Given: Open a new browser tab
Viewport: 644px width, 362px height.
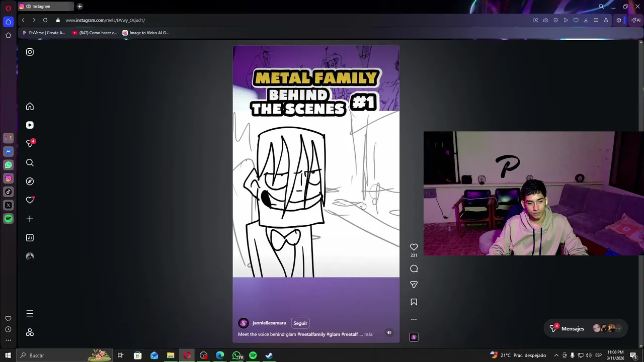Looking at the screenshot, I should pyautogui.click(x=79, y=7).
